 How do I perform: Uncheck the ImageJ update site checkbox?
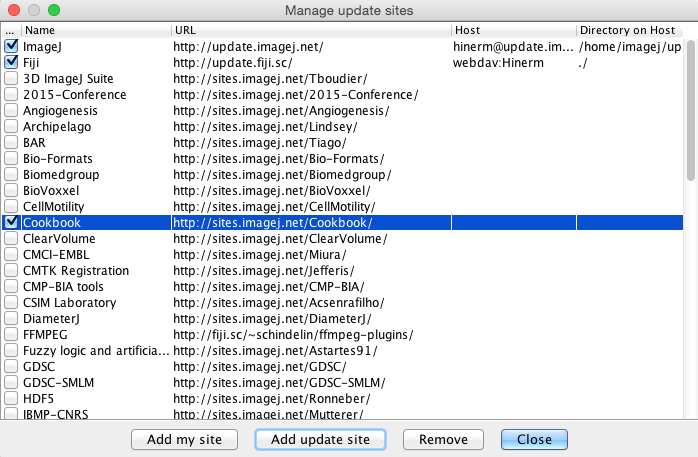pos(11,46)
